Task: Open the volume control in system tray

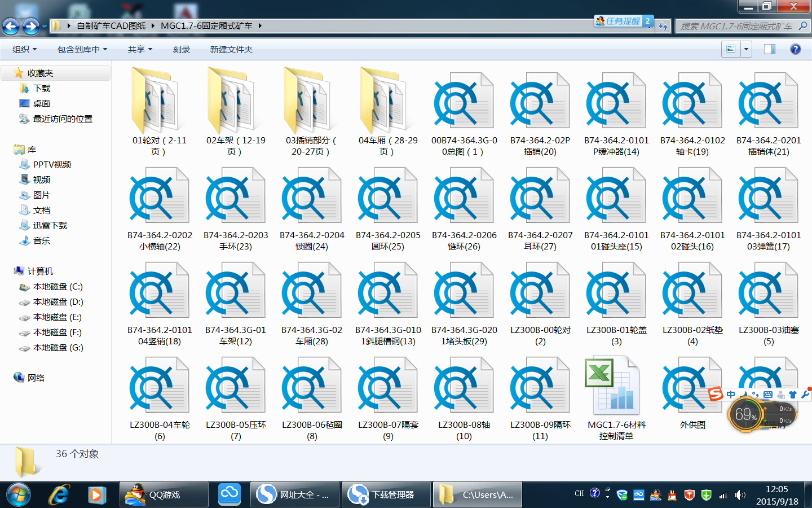Action: coord(740,495)
